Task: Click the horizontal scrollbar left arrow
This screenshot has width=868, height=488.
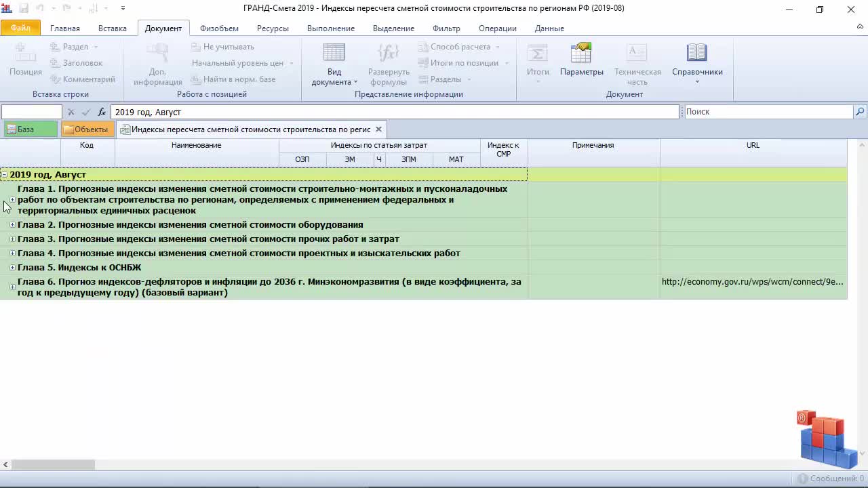Action: point(5,465)
